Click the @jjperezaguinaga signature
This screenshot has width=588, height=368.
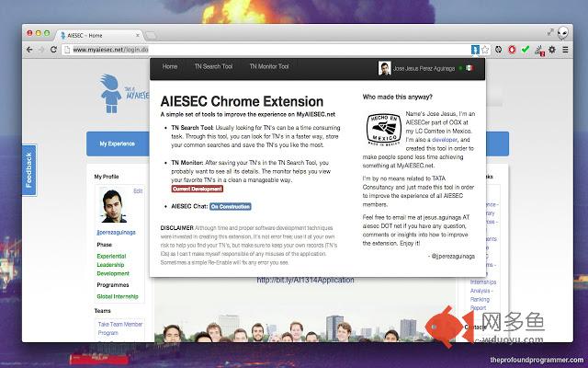tap(451, 256)
